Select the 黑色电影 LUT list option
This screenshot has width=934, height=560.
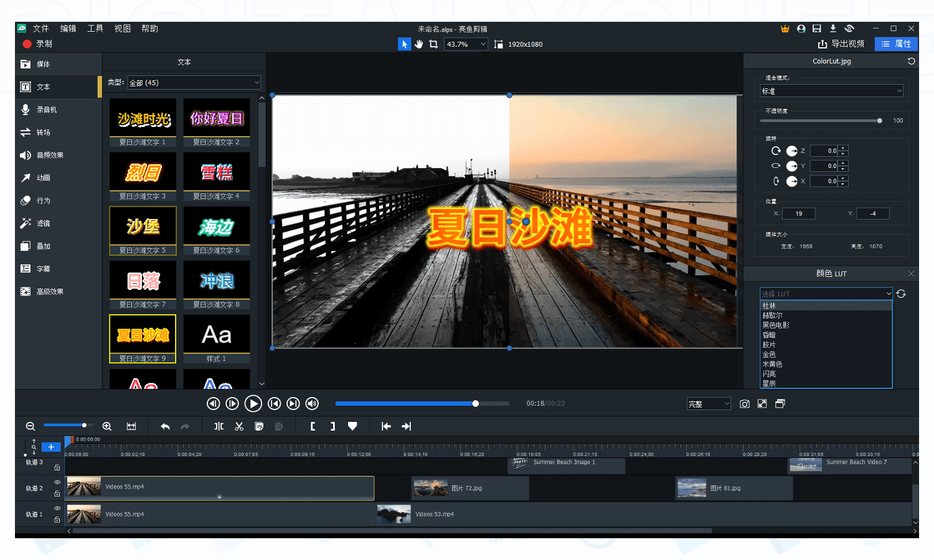tap(776, 325)
